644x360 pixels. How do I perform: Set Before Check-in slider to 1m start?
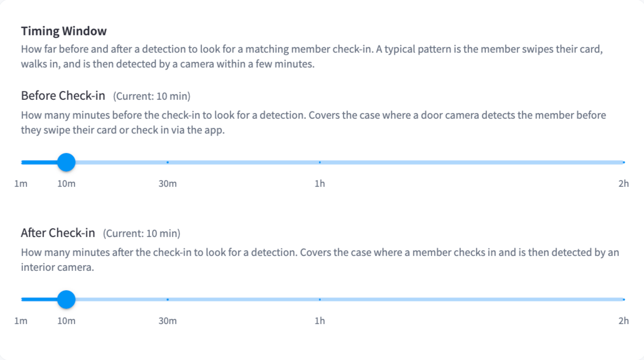(x=21, y=162)
